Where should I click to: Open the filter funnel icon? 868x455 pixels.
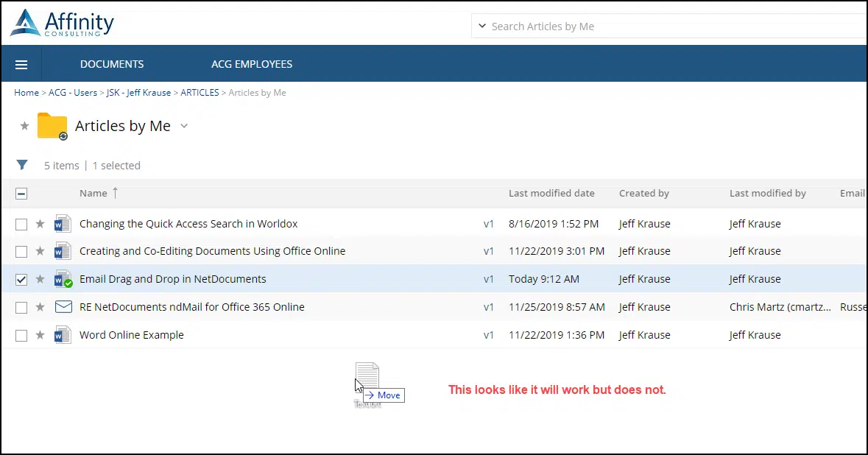(22, 165)
